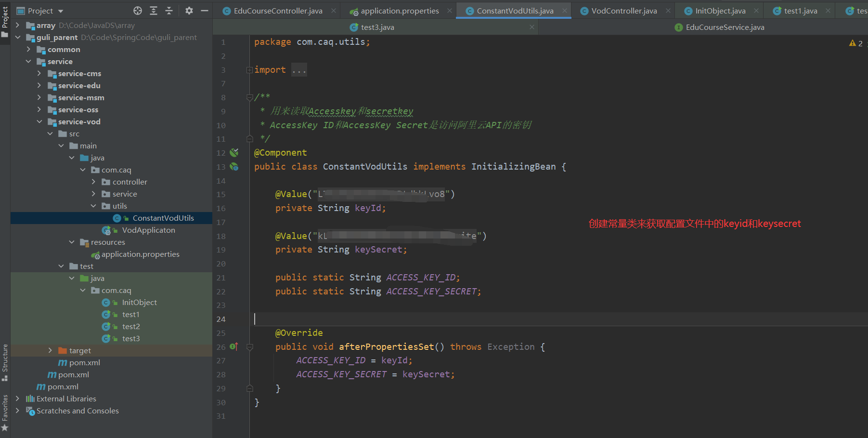Expand the array project node
The height and width of the screenshot is (438, 868).
pyautogui.click(x=17, y=25)
